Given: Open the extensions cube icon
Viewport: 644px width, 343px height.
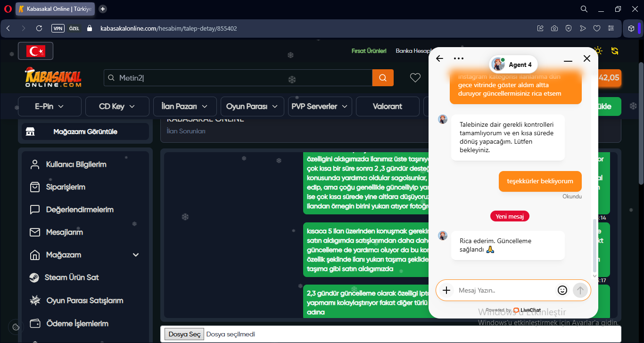Looking at the screenshot, I should [x=631, y=28].
